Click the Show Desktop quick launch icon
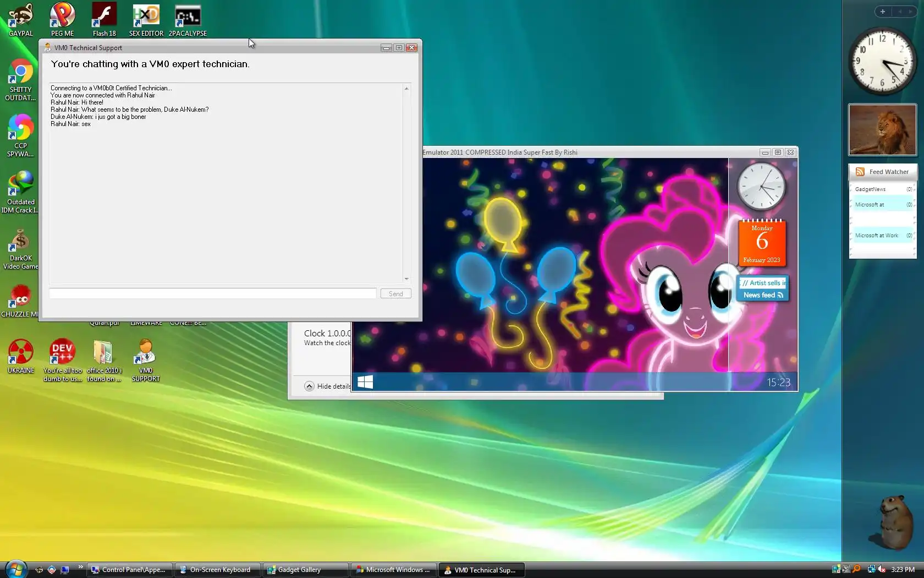This screenshot has height=578, width=924. click(x=64, y=570)
